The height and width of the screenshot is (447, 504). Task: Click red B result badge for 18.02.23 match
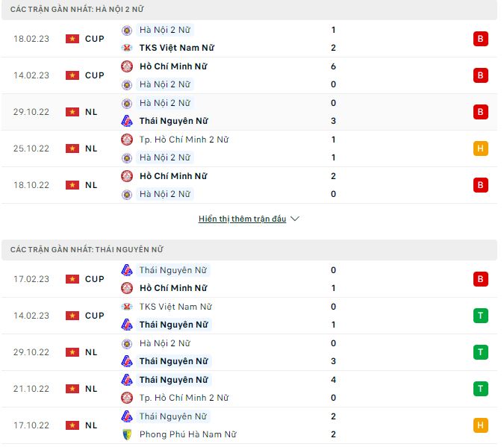click(x=480, y=39)
